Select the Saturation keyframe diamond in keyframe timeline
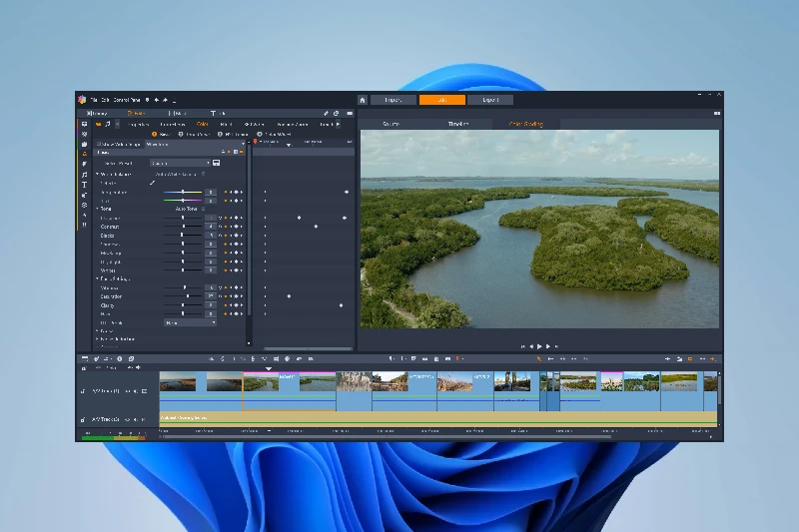The image size is (799, 532). (x=289, y=296)
